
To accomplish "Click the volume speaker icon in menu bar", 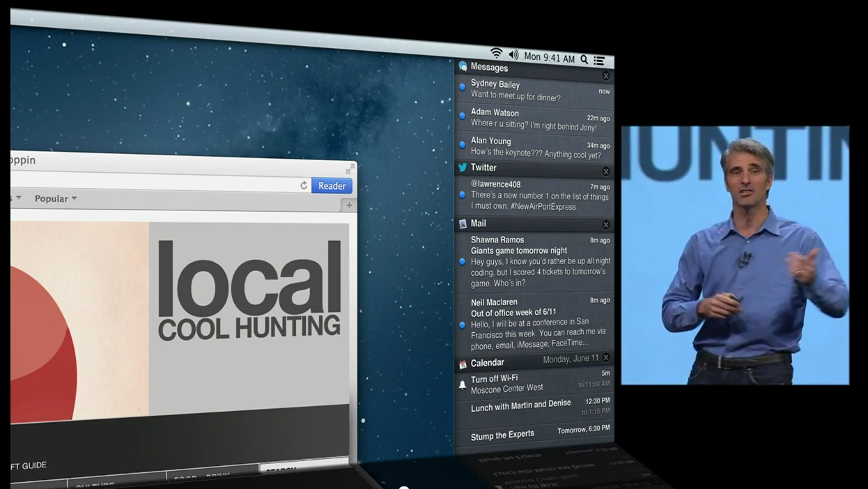I will (x=513, y=54).
